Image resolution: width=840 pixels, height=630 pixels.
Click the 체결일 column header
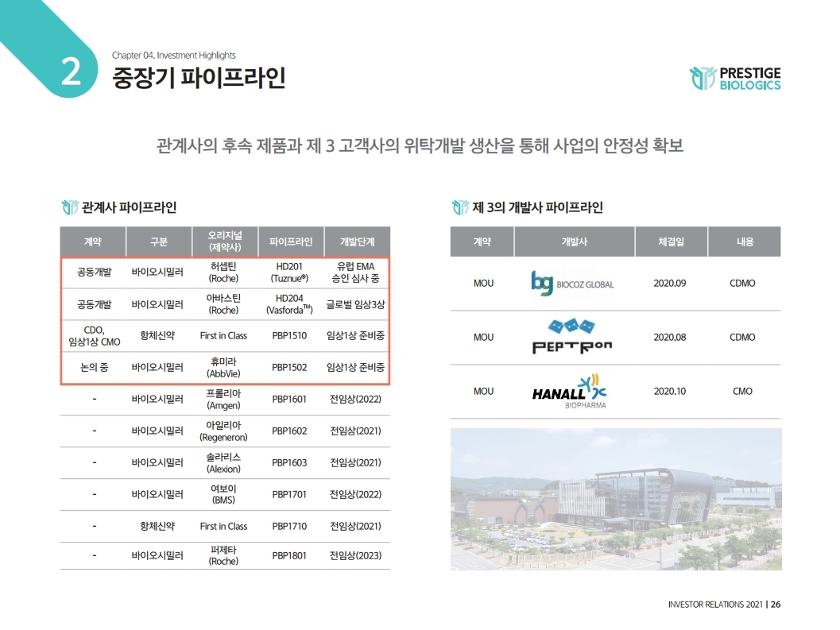672,242
